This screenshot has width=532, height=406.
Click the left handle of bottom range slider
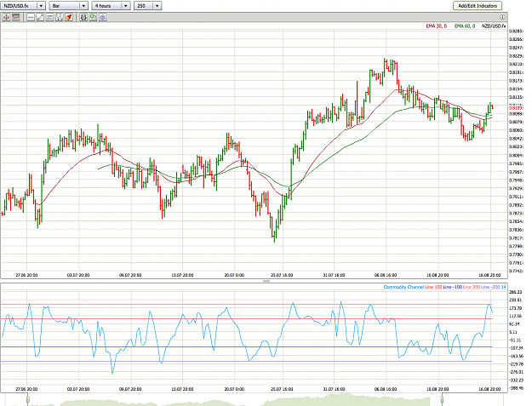coord(28,400)
